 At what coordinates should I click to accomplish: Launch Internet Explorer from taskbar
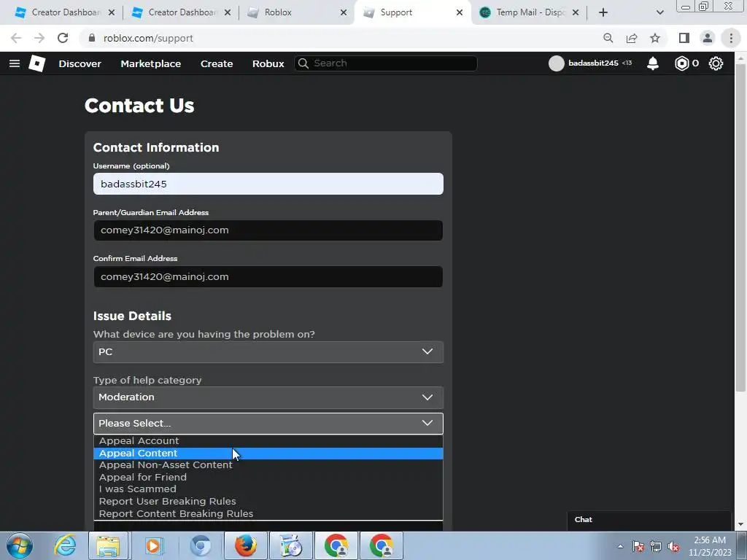point(65,545)
